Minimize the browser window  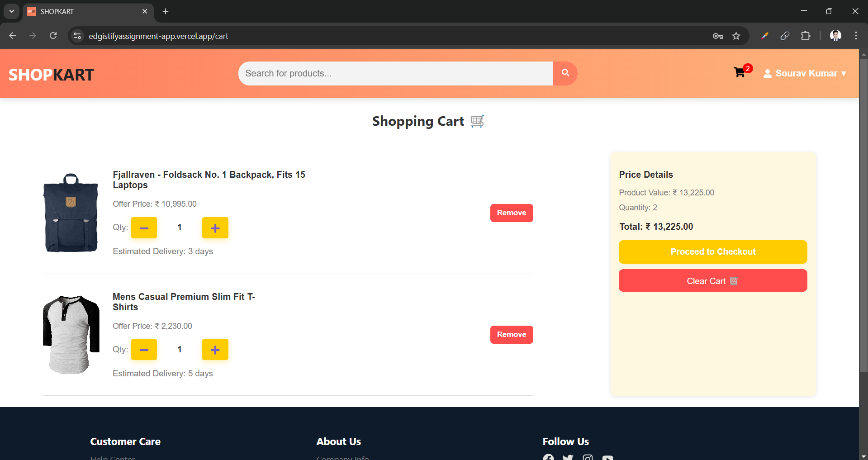tap(804, 11)
